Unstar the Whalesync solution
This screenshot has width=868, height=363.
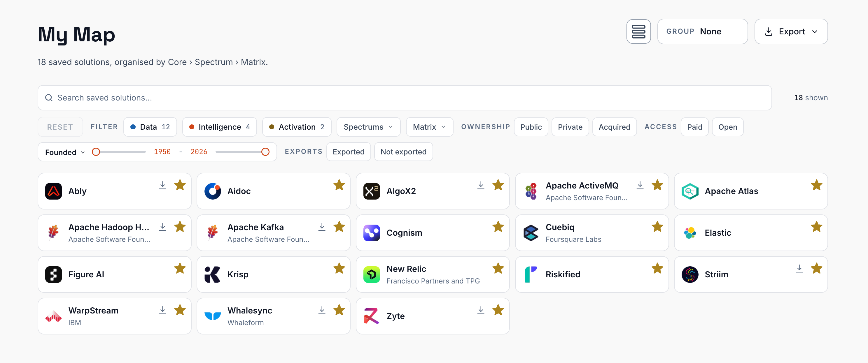(339, 311)
